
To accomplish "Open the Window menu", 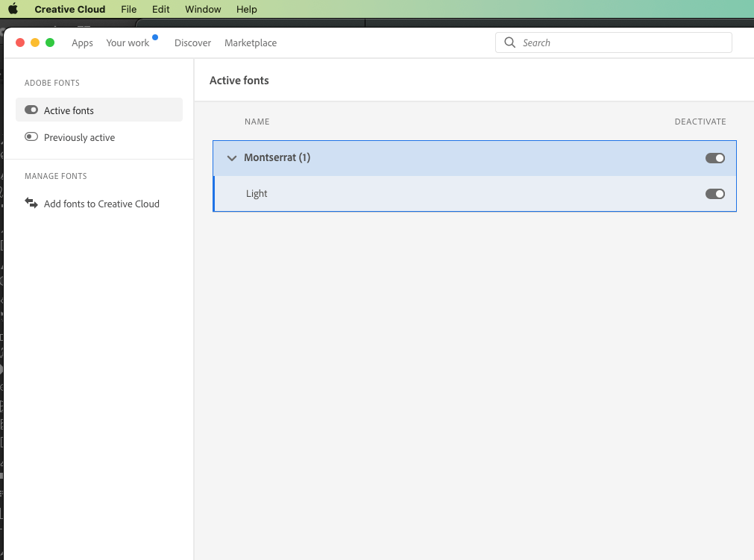I will pos(203,9).
